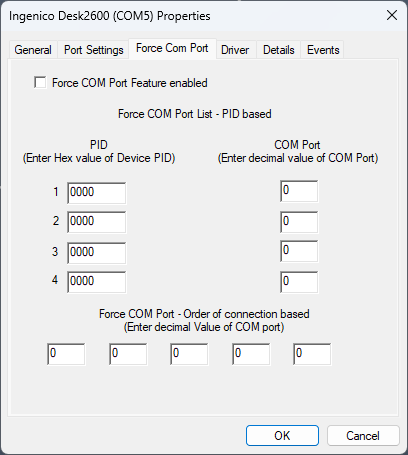Select the COM Port field for row 4
This screenshot has height=455, width=408.
click(x=299, y=282)
